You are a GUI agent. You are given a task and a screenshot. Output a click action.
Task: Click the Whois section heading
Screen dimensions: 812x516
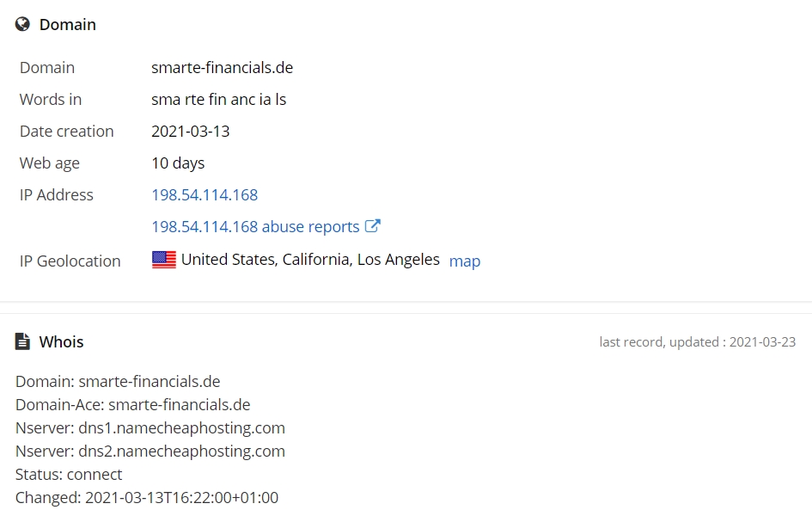(61, 342)
